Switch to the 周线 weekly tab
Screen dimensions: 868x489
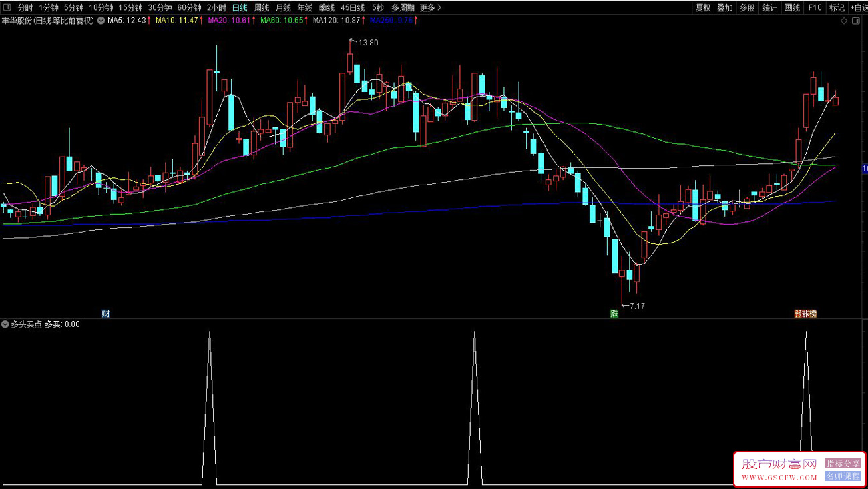coord(262,8)
